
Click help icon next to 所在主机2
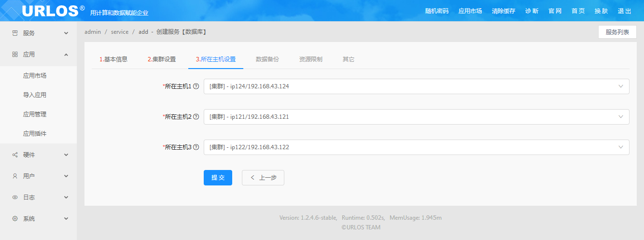pyautogui.click(x=196, y=117)
